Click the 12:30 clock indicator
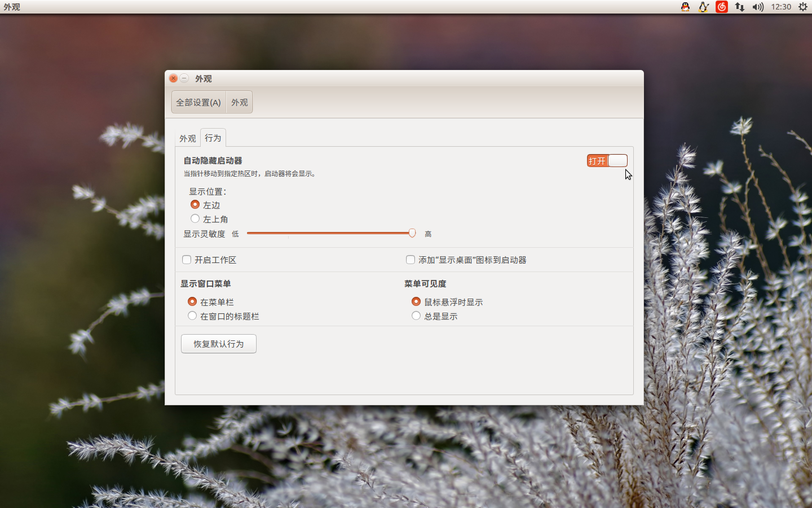This screenshot has height=508, width=812. tap(781, 7)
